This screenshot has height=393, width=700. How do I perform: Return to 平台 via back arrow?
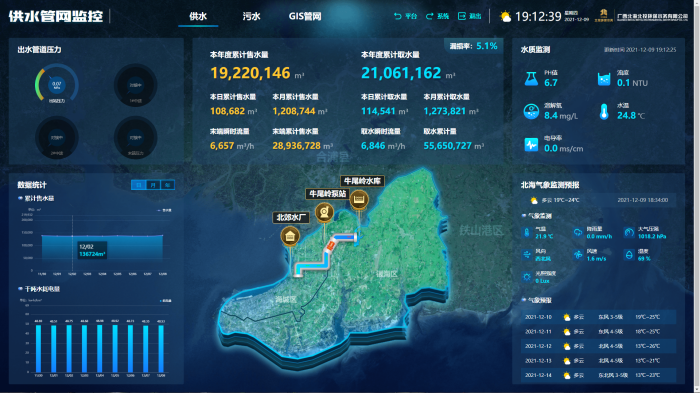tap(405, 16)
